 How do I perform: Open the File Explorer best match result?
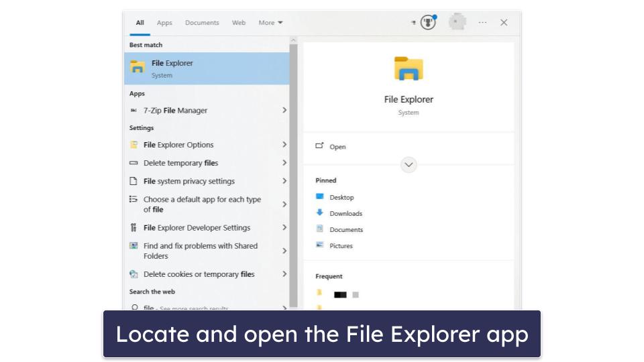click(207, 68)
